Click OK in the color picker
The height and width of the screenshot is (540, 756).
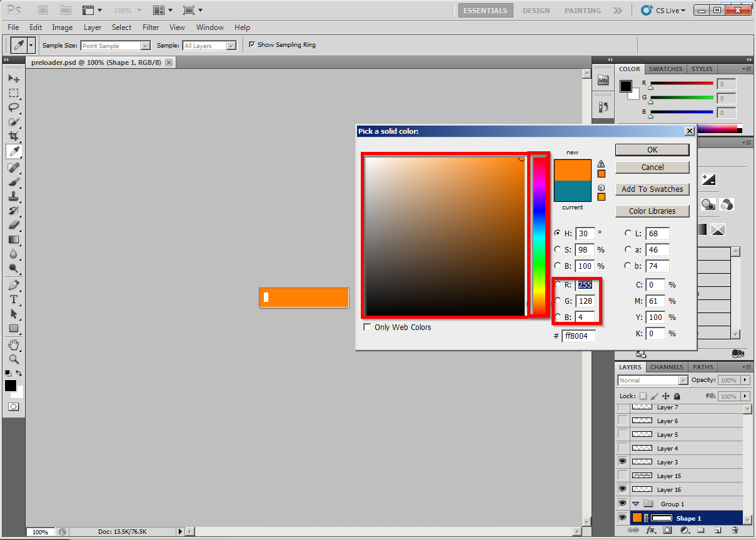click(x=652, y=149)
